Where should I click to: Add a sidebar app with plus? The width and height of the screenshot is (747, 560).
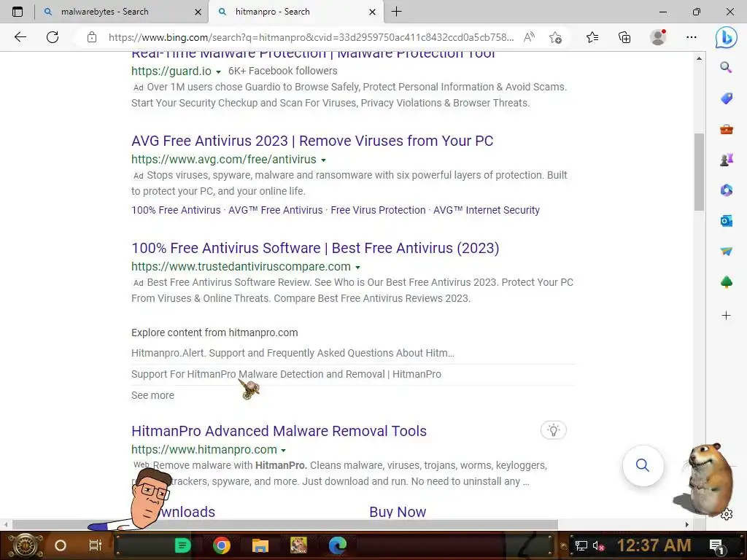pos(726,315)
